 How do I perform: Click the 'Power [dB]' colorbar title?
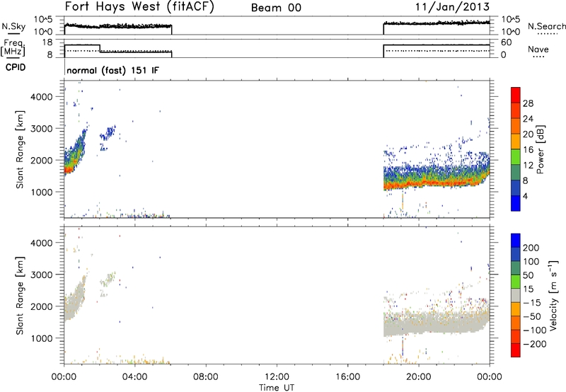pyautogui.click(x=540, y=149)
